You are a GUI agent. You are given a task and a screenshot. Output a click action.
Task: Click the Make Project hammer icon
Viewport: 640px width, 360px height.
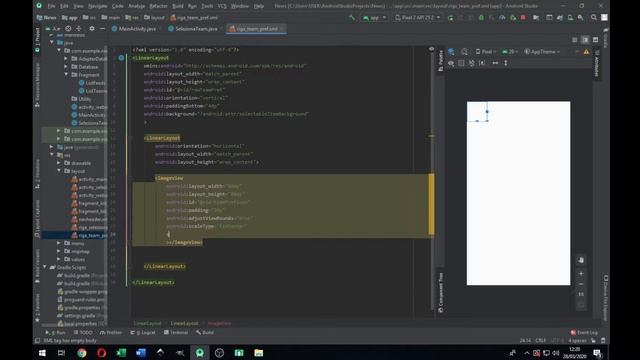[x=352, y=18]
